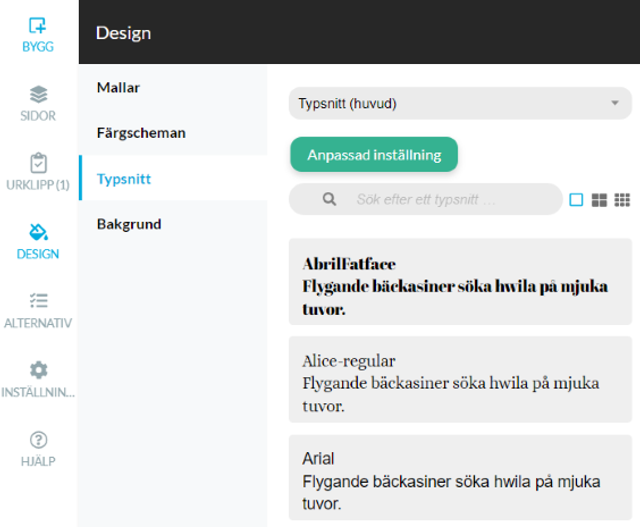Screen dimensions: 640x527
Task: Open the HJÄLP question mark icon
Action: [38, 440]
